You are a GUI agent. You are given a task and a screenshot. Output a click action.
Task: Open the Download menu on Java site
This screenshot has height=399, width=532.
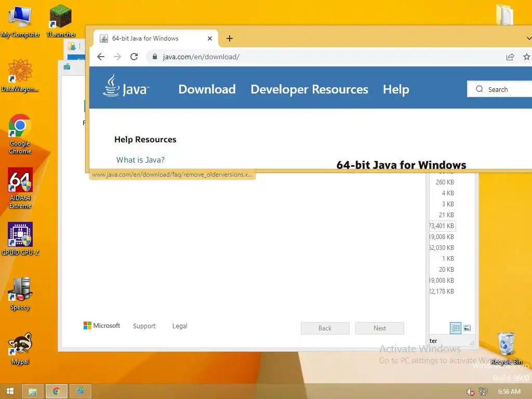[x=207, y=89]
